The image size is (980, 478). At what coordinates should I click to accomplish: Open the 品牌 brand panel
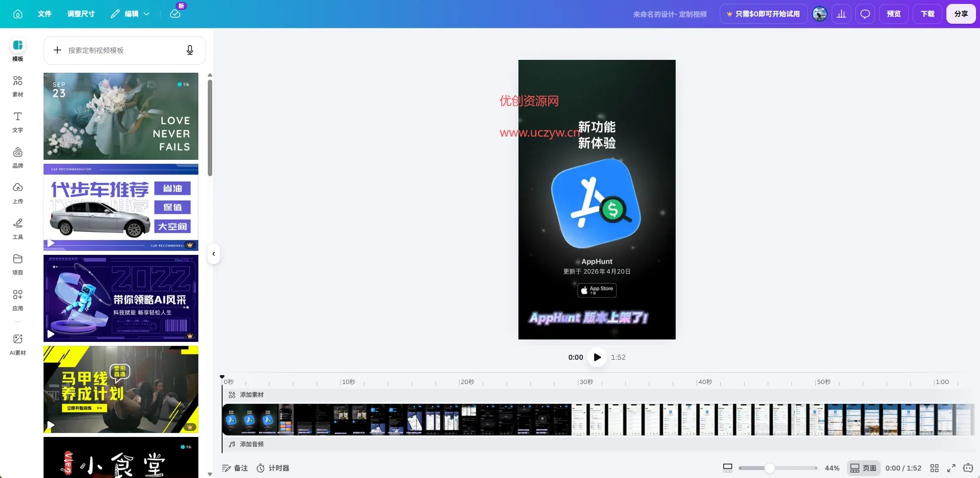click(x=18, y=157)
